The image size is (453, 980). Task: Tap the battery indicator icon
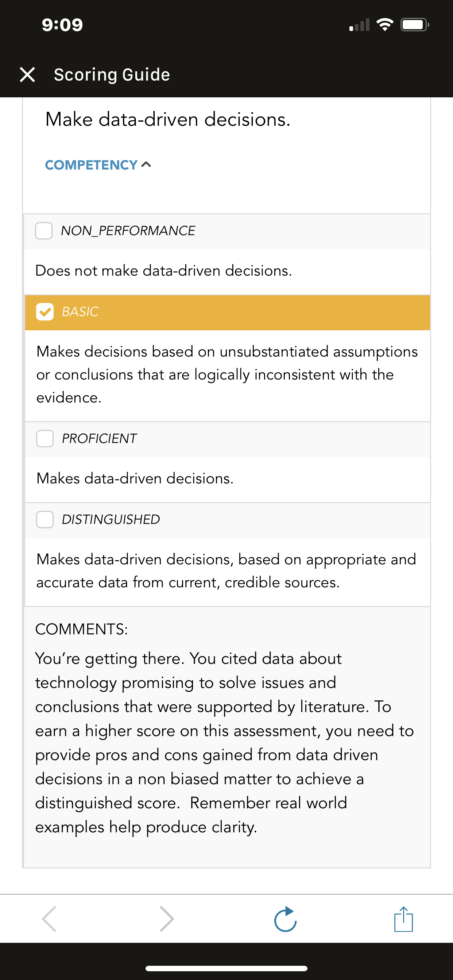click(x=415, y=25)
